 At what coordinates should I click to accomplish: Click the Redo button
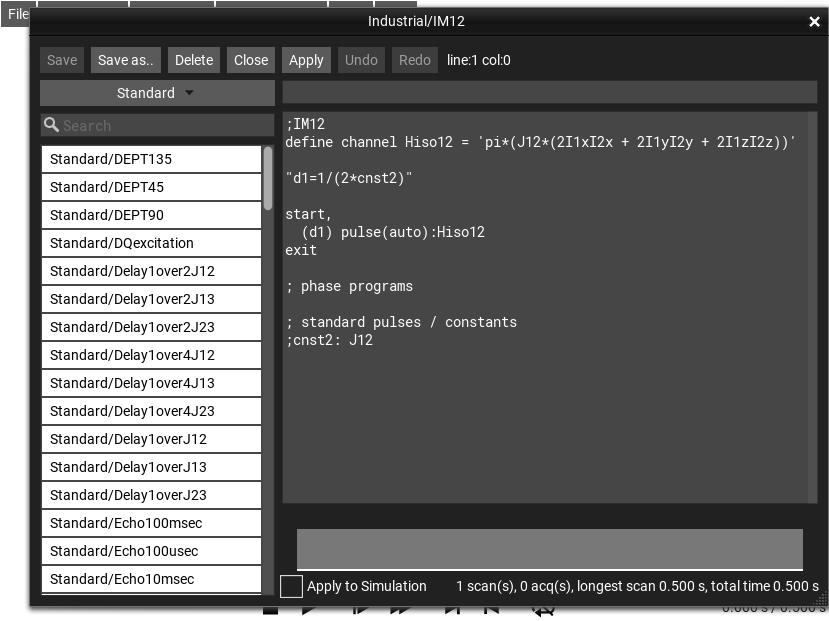pos(415,60)
